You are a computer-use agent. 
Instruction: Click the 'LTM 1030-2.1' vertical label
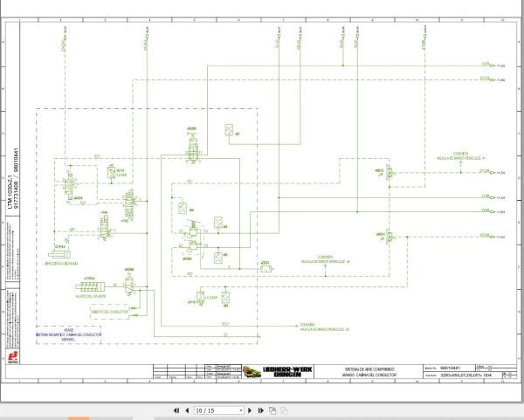(x=10, y=192)
